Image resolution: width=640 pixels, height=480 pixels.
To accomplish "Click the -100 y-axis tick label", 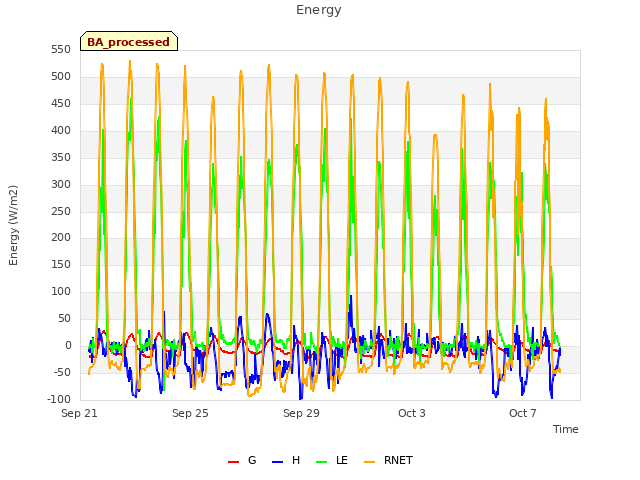I will 59,399.
